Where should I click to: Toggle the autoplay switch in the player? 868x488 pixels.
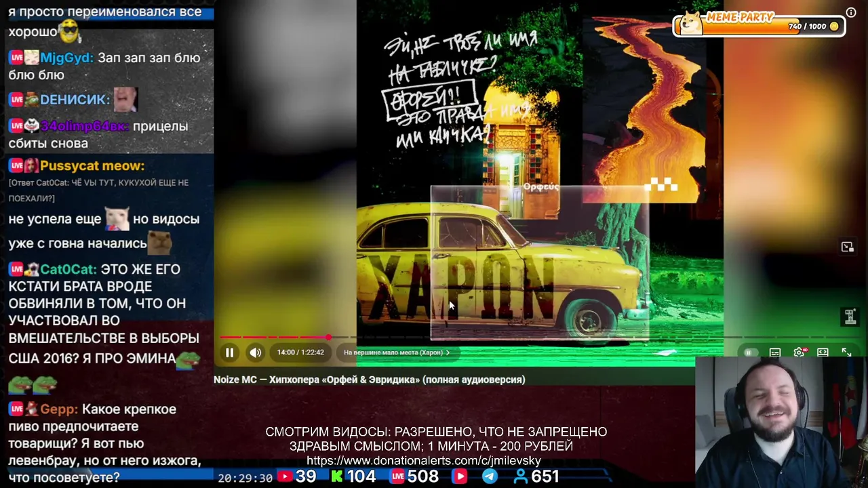pyautogui.click(x=751, y=352)
